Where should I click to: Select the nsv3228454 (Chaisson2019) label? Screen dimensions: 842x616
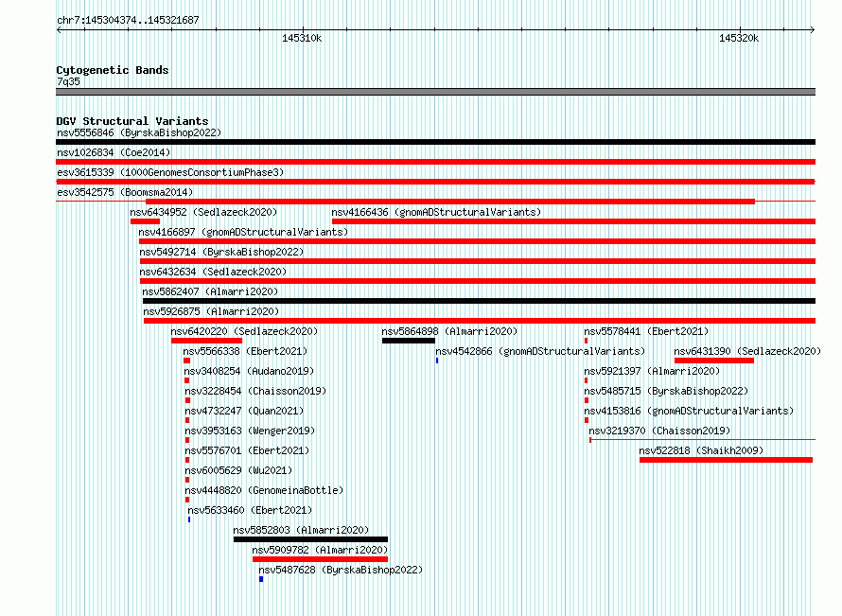coord(255,391)
